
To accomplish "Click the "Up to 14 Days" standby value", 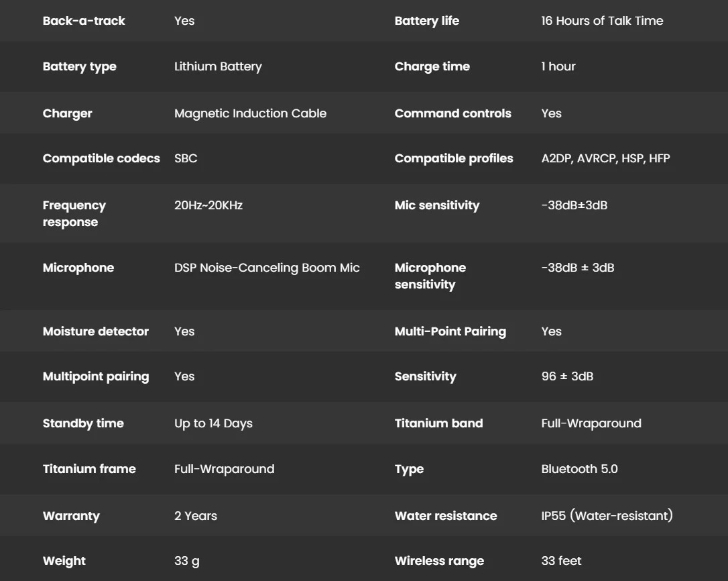I will 213,423.
